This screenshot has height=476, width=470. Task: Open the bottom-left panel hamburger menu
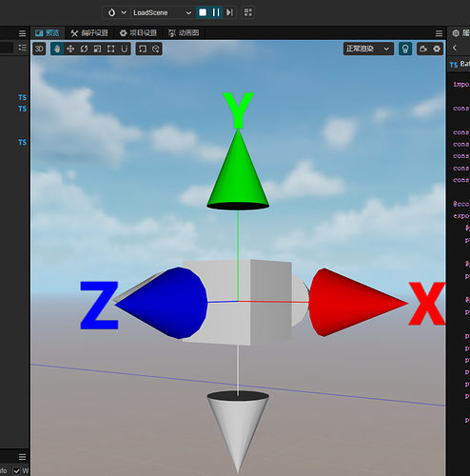pyautogui.click(x=22, y=457)
